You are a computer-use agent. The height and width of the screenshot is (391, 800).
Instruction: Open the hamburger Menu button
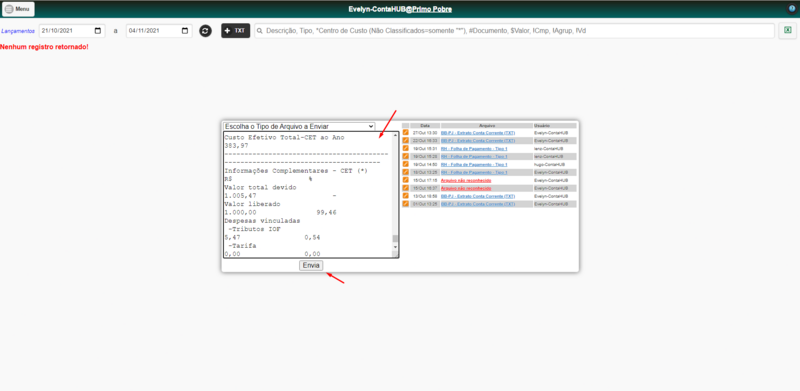(18, 9)
